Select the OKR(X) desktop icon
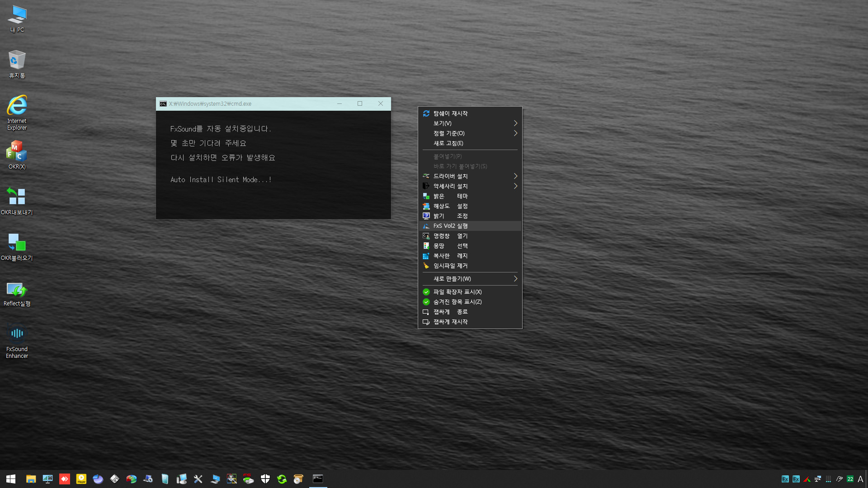 click(x=17, y=155)
